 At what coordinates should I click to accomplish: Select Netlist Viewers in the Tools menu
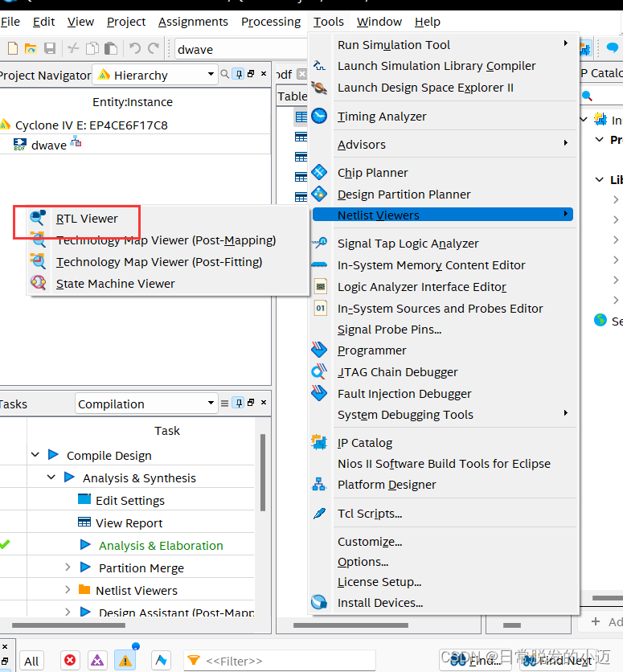pos(443,215)
